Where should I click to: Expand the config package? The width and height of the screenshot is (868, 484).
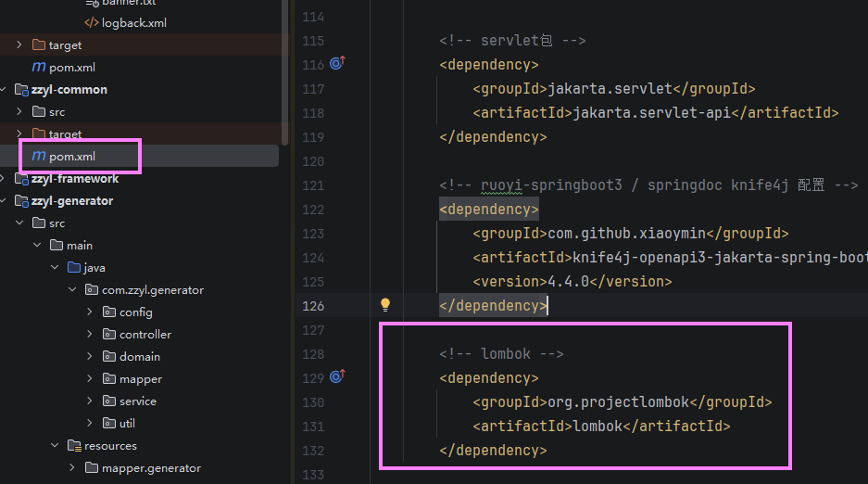tap(90, 312)
